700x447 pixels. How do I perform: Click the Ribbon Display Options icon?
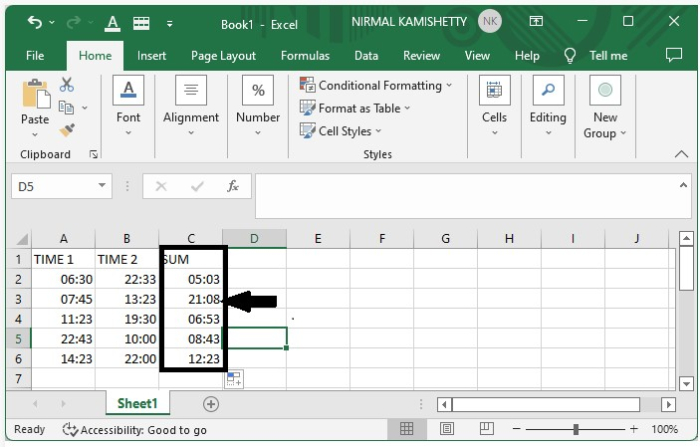click(536, 21)
